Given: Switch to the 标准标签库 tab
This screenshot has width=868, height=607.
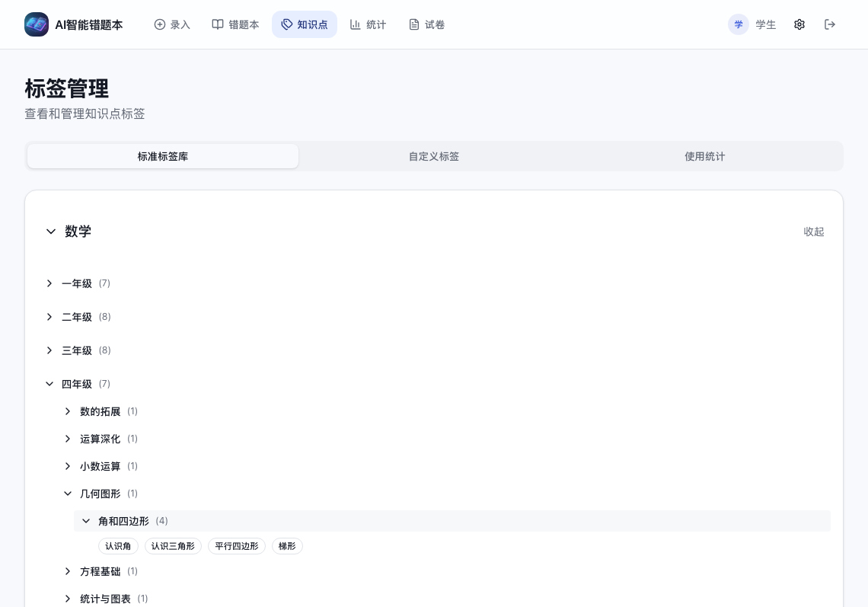Looking at the screenshot, I should pyautogui.click(x=163, y=156).
